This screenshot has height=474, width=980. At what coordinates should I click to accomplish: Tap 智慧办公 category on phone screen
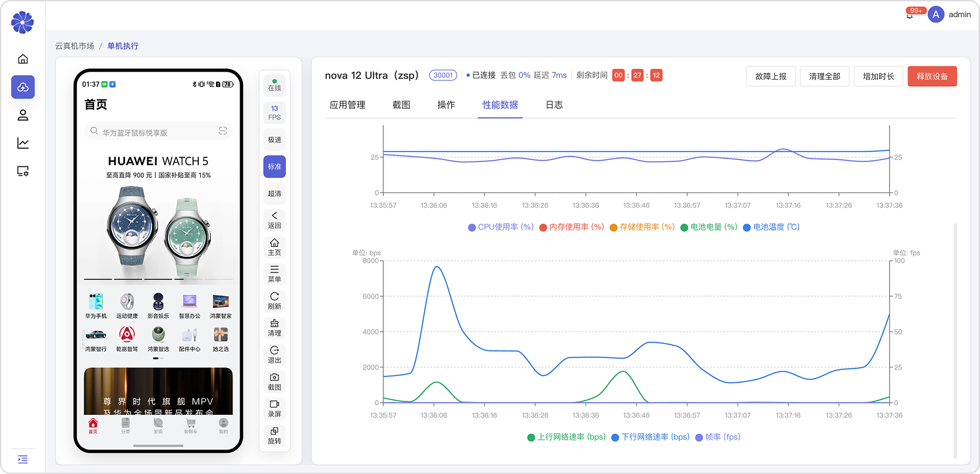[190, 306]
